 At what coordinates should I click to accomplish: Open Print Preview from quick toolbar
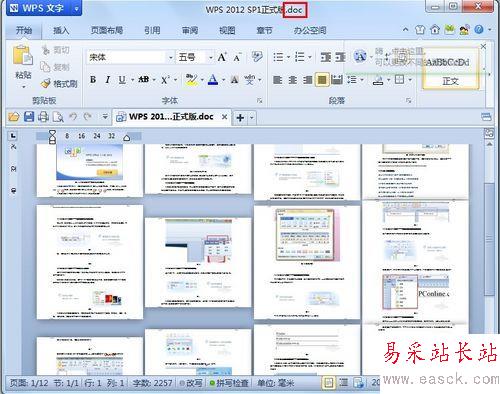[58, 117]
